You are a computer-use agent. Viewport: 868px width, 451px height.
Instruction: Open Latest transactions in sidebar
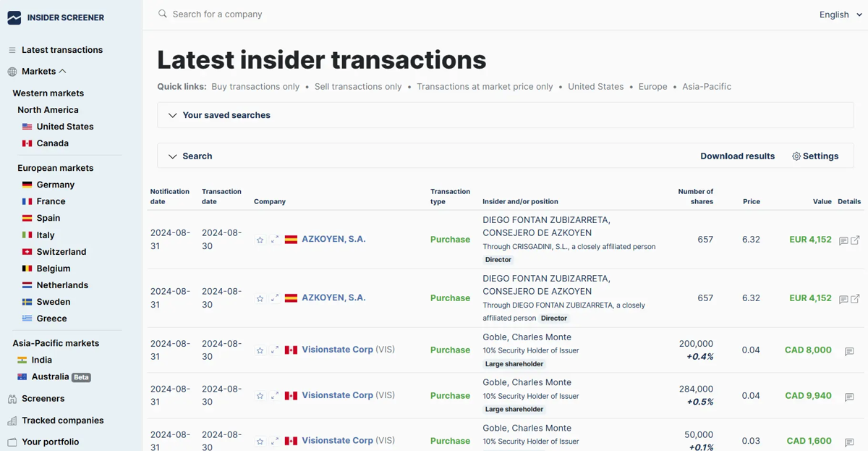tap(62, 50)
